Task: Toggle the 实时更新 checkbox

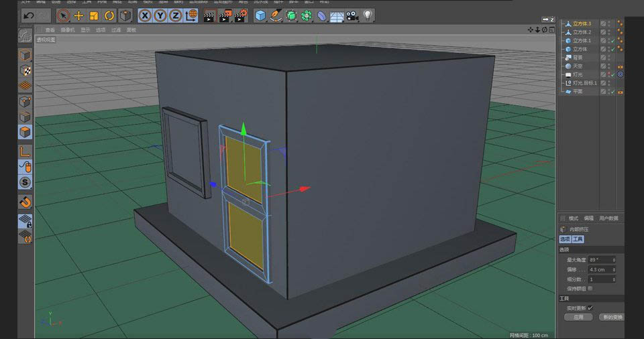Action: [x=590, y=308]
